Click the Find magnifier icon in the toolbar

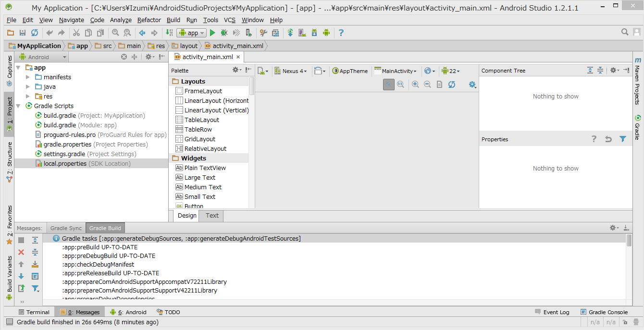coord(115,33)
